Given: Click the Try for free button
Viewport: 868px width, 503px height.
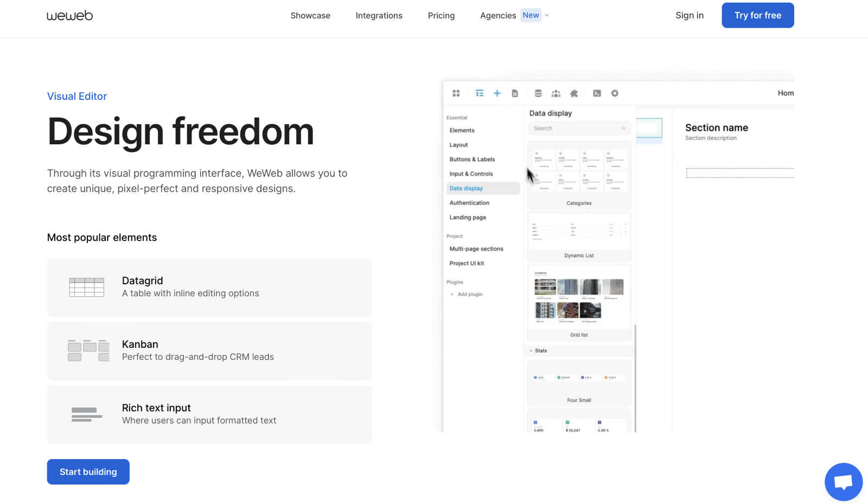Looking at the screenshot, I should point(758,15).
